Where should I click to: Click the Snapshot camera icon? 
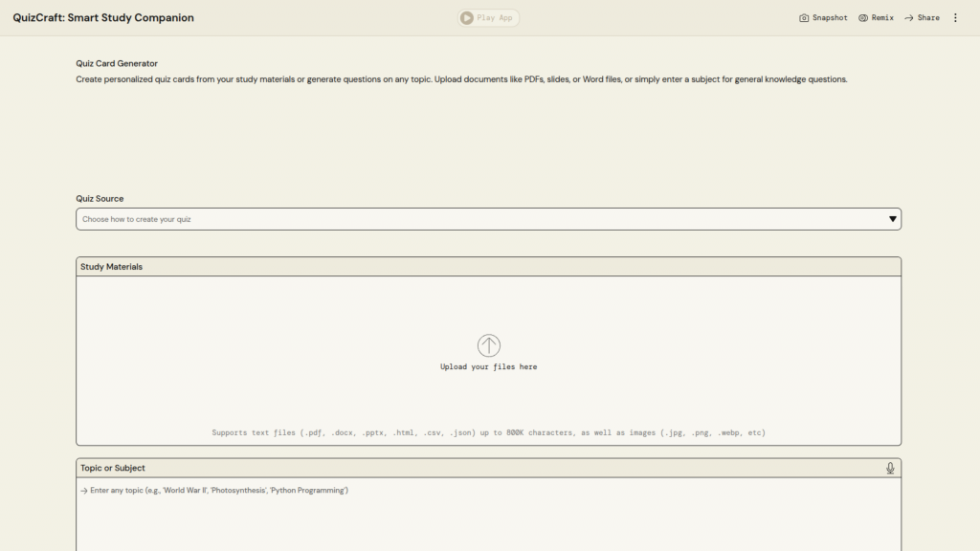point(804,18)
